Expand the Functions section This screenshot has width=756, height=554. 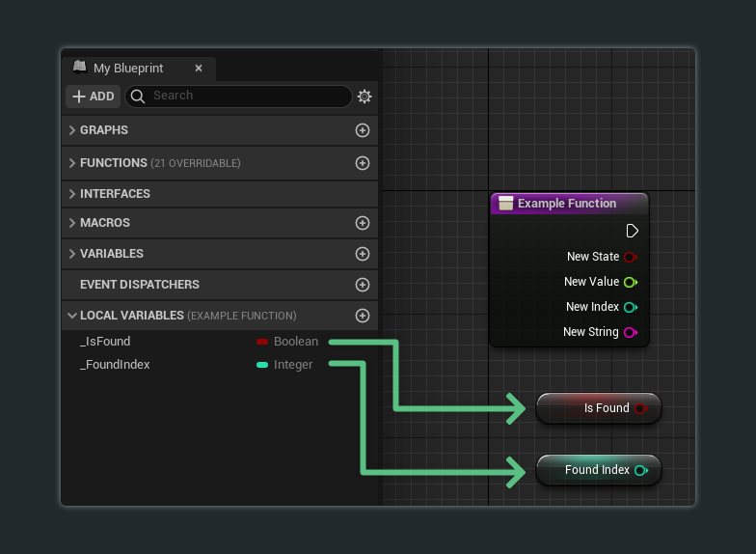tap(72, 163)
